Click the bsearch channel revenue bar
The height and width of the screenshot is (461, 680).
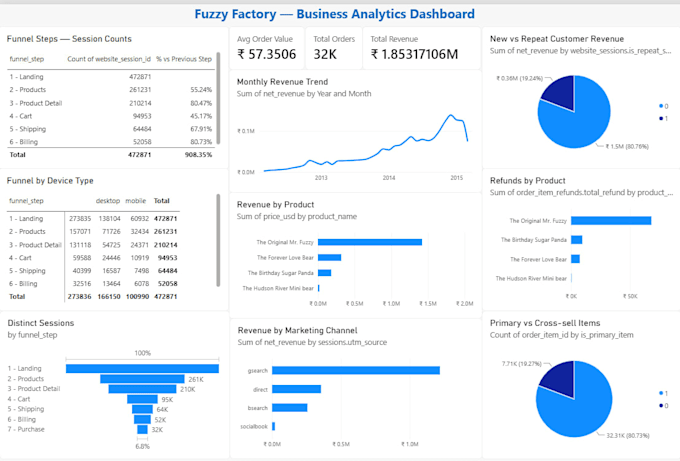pyautogui.click(x=289, y=408)
